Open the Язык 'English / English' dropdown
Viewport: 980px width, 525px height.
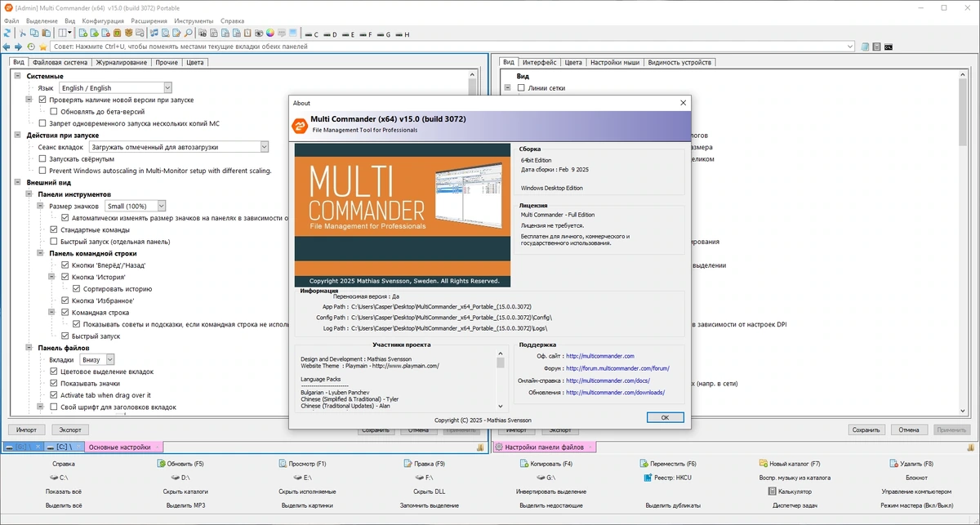[x=115, y=87]
